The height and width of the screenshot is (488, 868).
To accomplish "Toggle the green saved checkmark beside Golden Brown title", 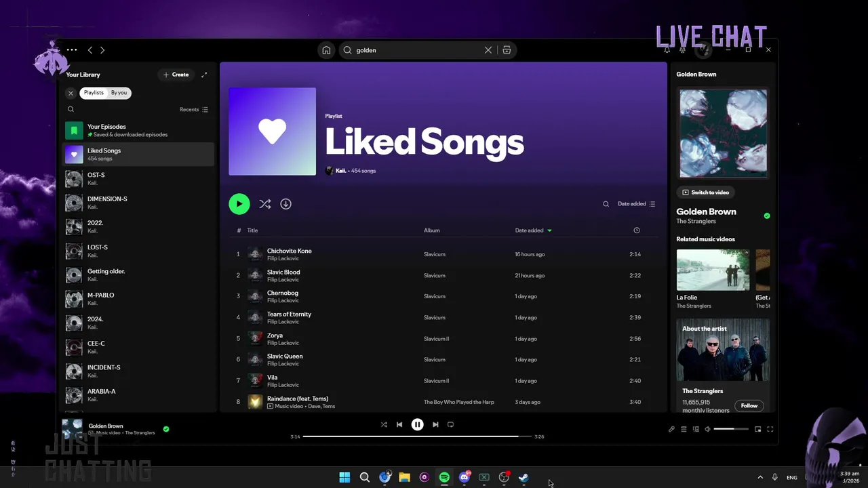I will (x=767, y=216).
